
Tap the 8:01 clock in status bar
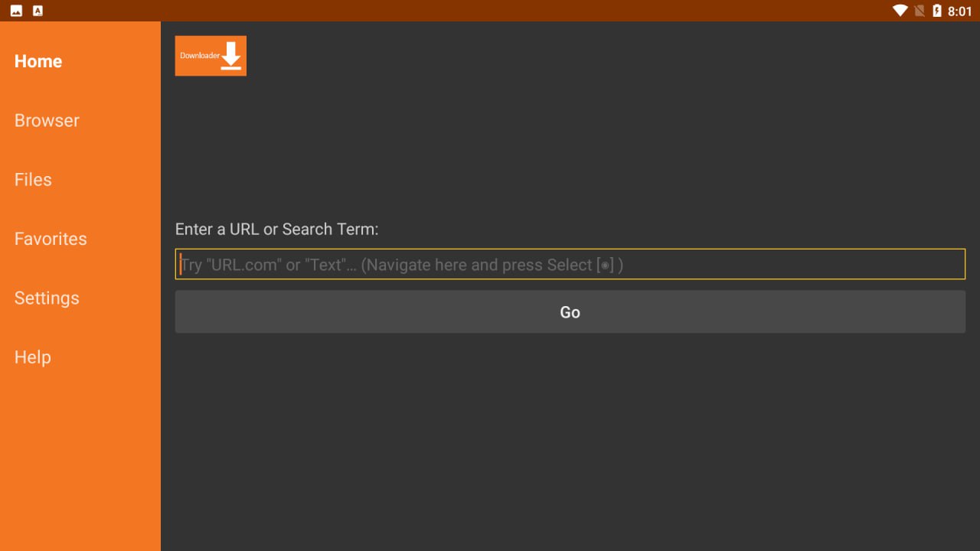click(959, 11)
